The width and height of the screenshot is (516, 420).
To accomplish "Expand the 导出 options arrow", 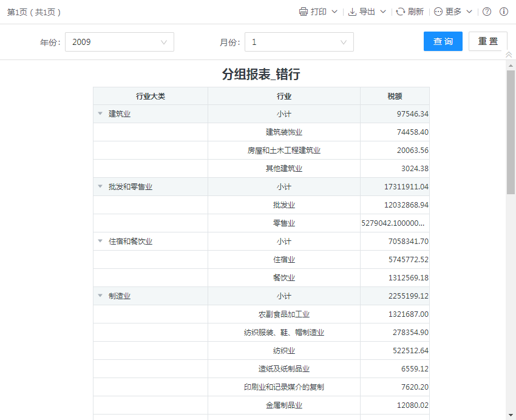I will point(383,12).
